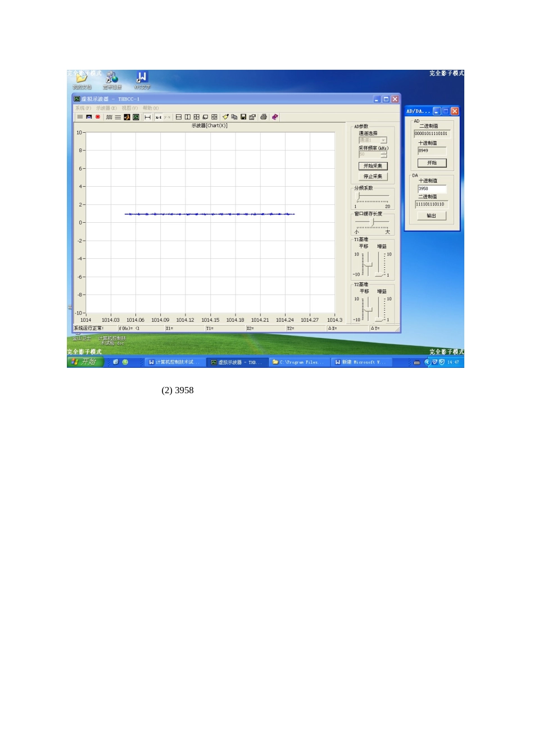
Task: Click the 开始采集 button
Action: click(373, 166)
